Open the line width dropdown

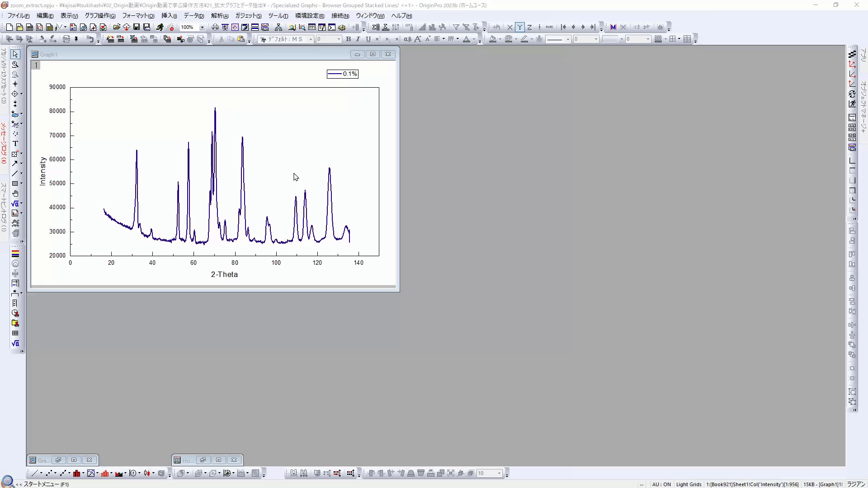click(596, 39)
